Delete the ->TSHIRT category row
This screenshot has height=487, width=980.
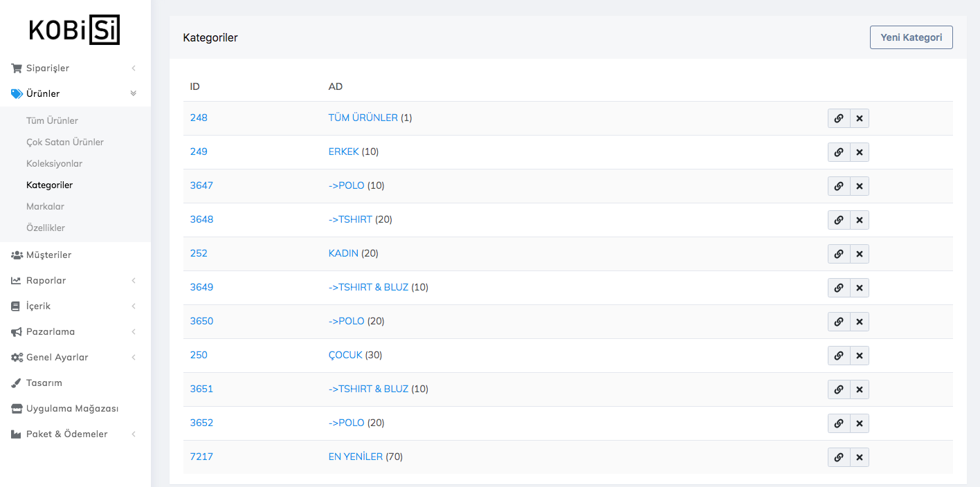859,220
